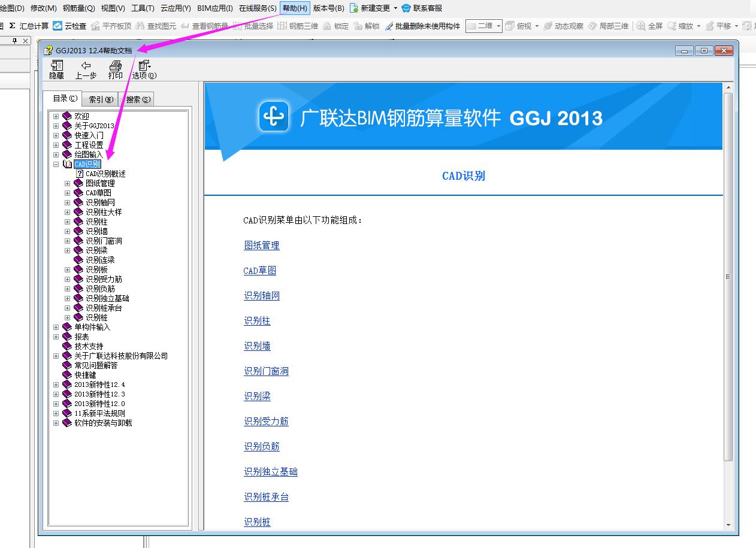Click 联系客服 customer service icon

pyautogui.click(x=406, y=8)
